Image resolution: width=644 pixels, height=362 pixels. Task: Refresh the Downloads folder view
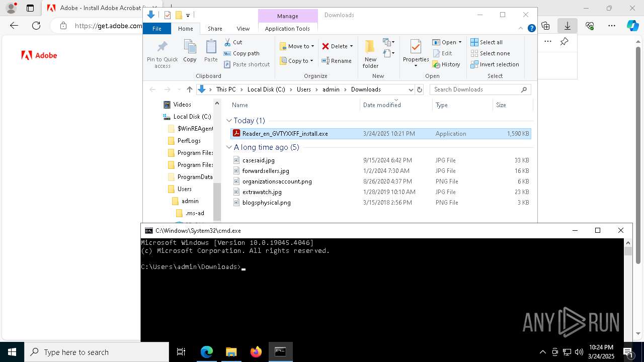420,89
